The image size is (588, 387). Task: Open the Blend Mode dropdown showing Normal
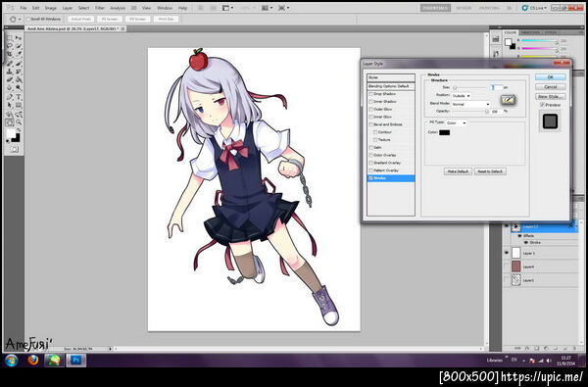[x=471, y=104]
